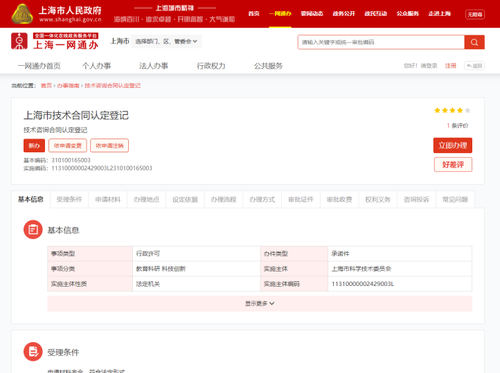Click the red search magnifier button
Screen dimensions: 500x373
pos(474,42)
